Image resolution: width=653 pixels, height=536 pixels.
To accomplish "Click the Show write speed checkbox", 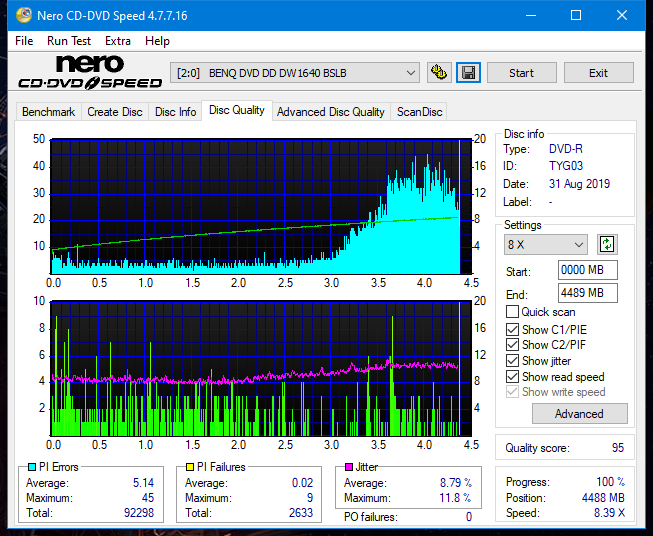I will 512,392.
